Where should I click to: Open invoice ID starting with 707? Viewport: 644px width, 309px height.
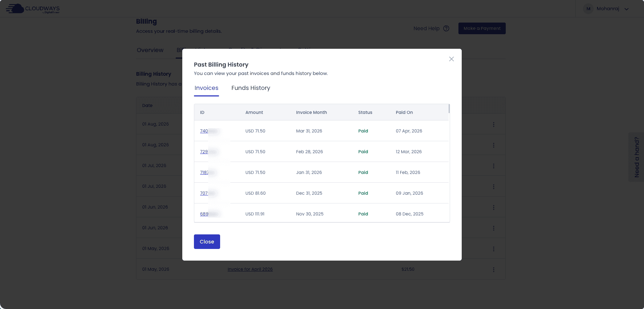(204, 193)
